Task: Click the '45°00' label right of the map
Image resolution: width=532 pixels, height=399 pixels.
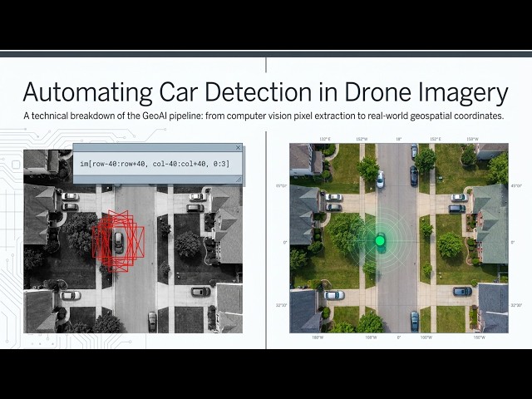Action: [x=516, y=186]
